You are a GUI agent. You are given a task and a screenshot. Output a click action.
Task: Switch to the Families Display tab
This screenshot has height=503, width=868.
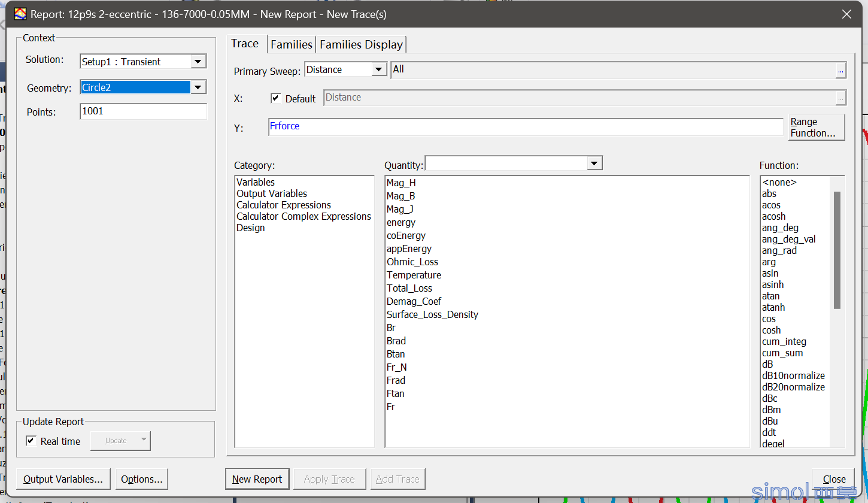coord(361,44)
